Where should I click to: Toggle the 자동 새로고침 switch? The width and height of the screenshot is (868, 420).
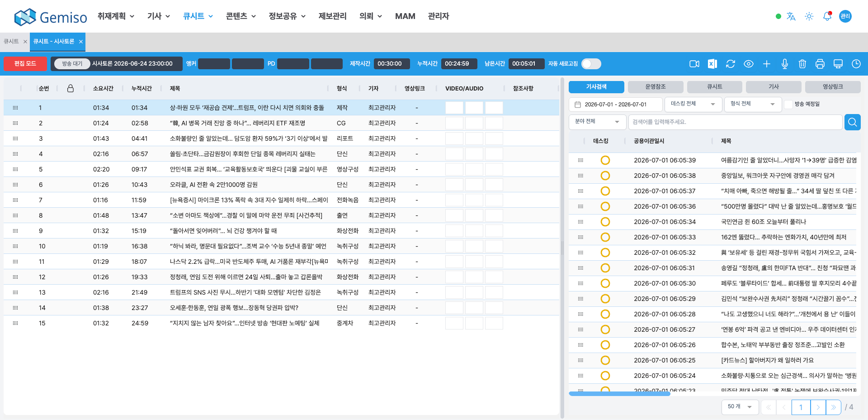coord(591,64)
